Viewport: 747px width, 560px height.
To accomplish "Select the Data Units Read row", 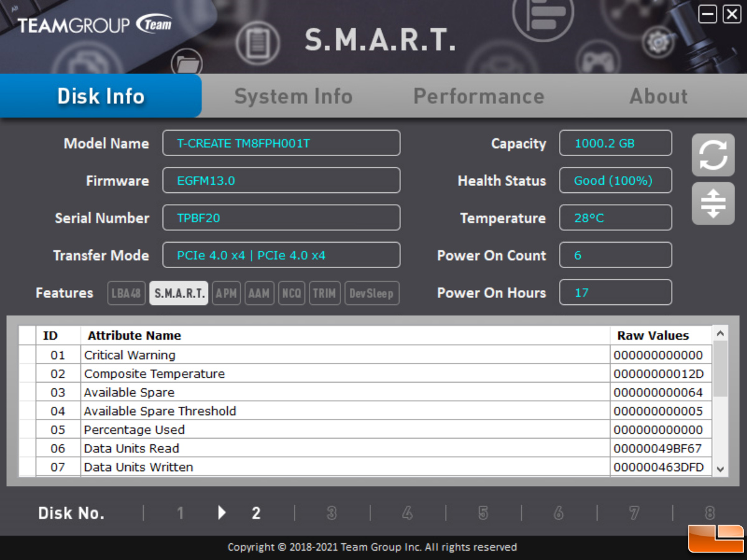I will (365, 449).
